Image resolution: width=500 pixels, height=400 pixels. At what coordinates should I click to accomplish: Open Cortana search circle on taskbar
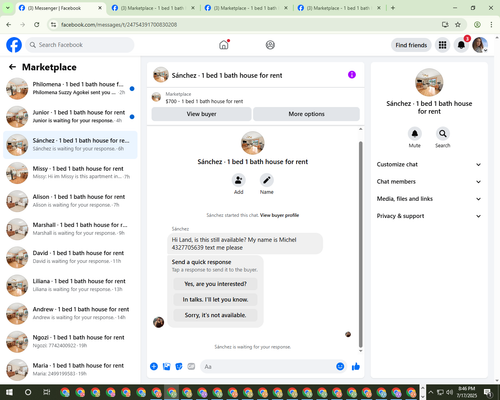tap(28, 392)
